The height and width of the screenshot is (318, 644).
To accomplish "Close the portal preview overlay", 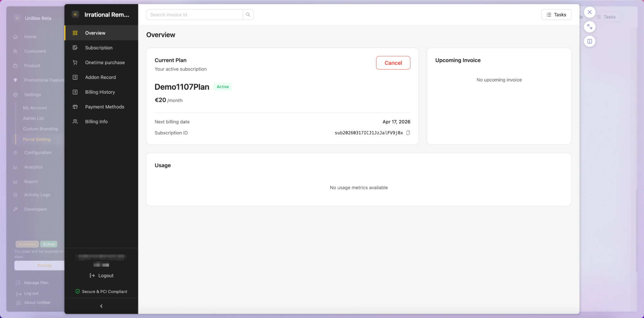I will click(590, 12).
